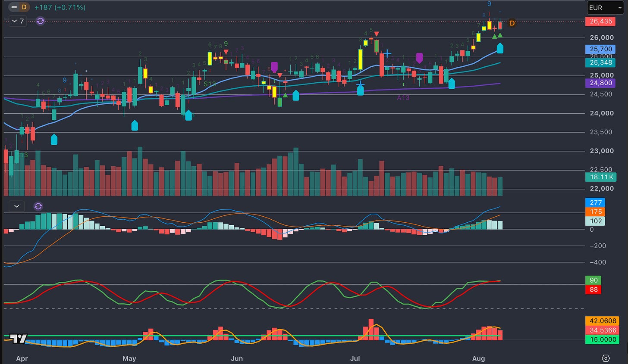This screenshot has height=364, width=628.
Task: Click the Jul label on time axis
Action: point(355,358)
